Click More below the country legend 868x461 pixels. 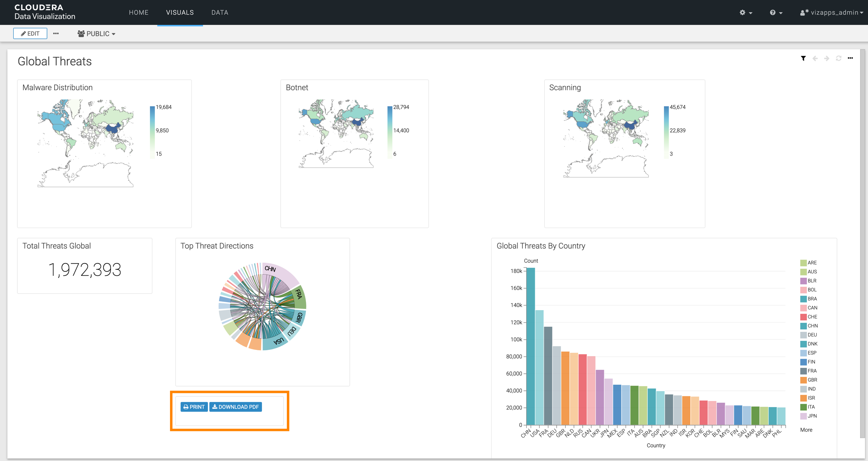806,430
